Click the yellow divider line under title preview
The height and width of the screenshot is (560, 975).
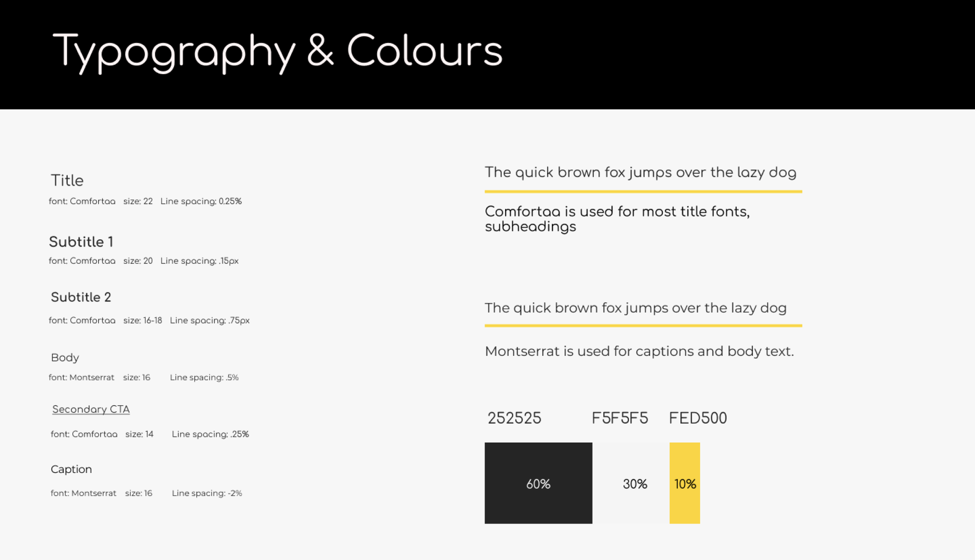[643, 190]
